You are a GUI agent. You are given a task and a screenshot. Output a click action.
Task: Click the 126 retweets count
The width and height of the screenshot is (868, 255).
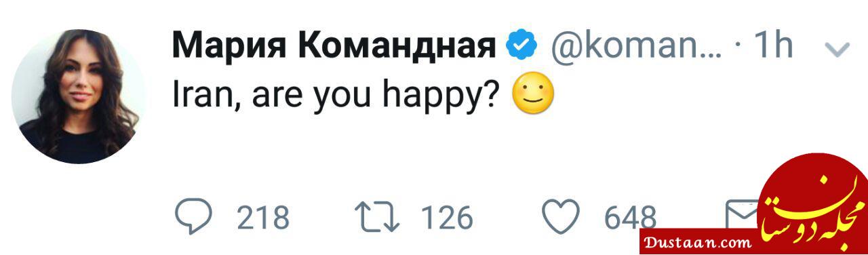[x=447, y=218]
